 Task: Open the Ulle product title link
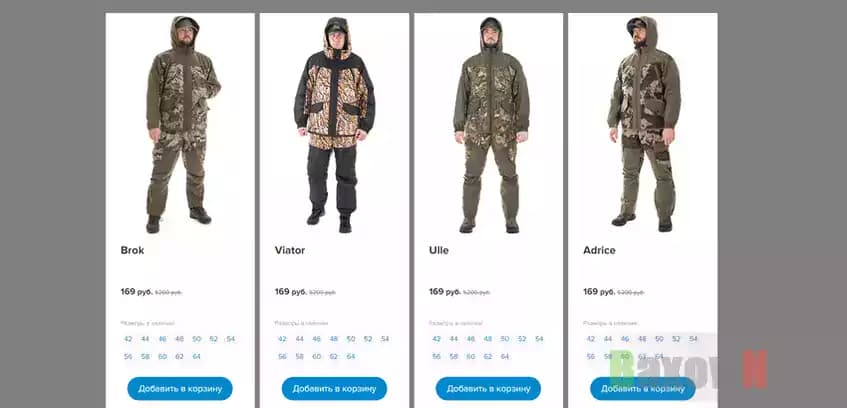tap(439, 250)
